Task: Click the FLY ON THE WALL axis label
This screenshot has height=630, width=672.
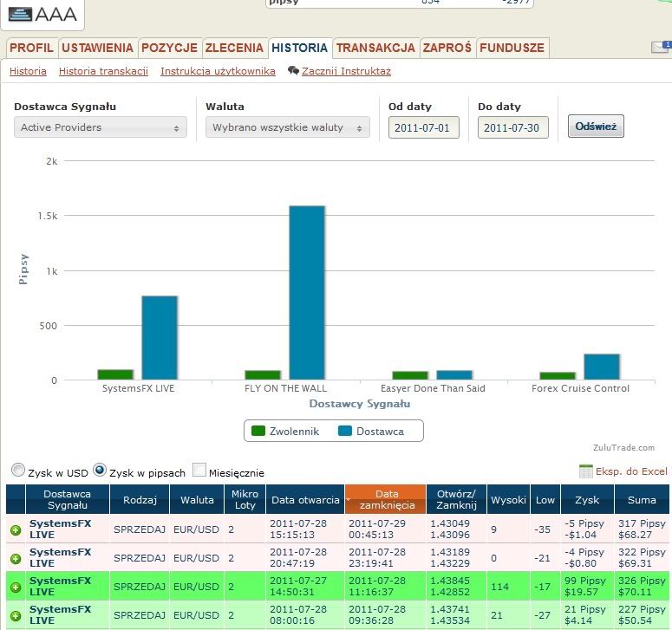Action: (x=286, y=388)
